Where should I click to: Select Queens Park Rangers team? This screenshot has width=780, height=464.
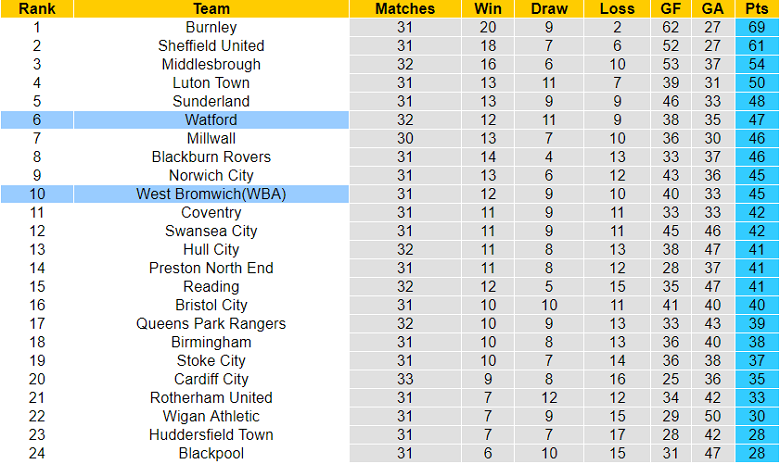[211, 324]
